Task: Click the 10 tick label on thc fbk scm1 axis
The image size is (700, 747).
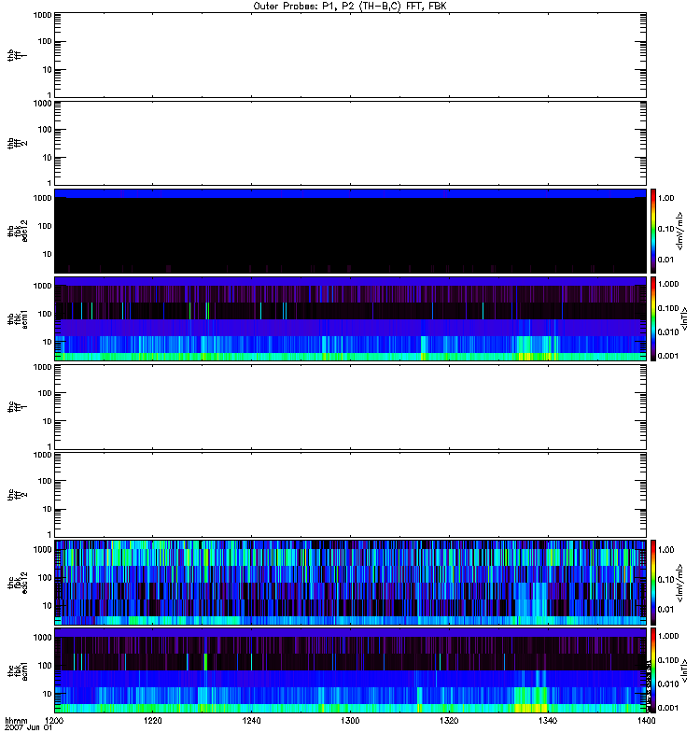Action: point(47,694)
